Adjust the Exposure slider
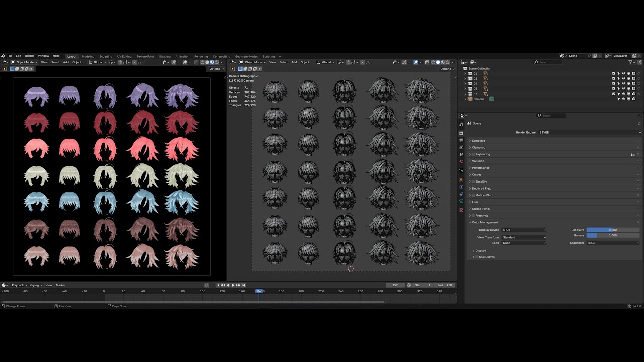The width and height of the screenshot is (644, 362). pos(613,230)
